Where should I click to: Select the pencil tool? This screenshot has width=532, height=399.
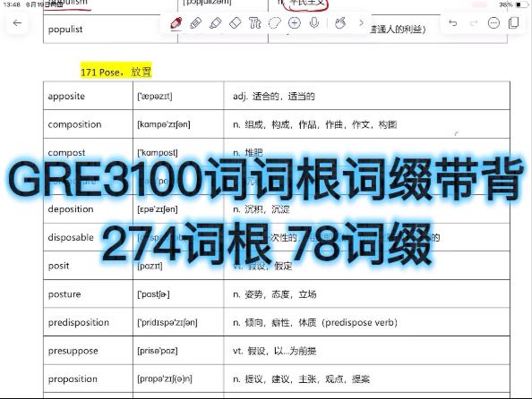[x=196, y=23]
